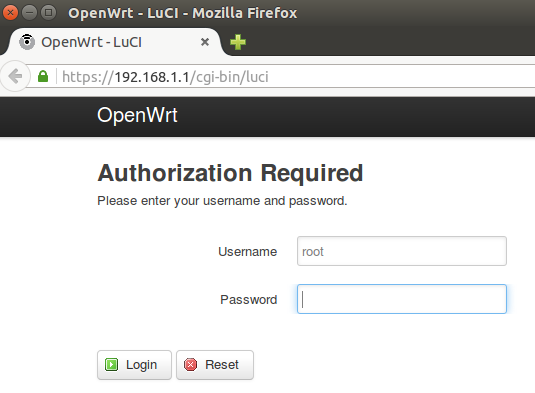The image size is (535, 393).
Task: Open the OpenWrt brand link in the header
Action: tap(137, 115)
